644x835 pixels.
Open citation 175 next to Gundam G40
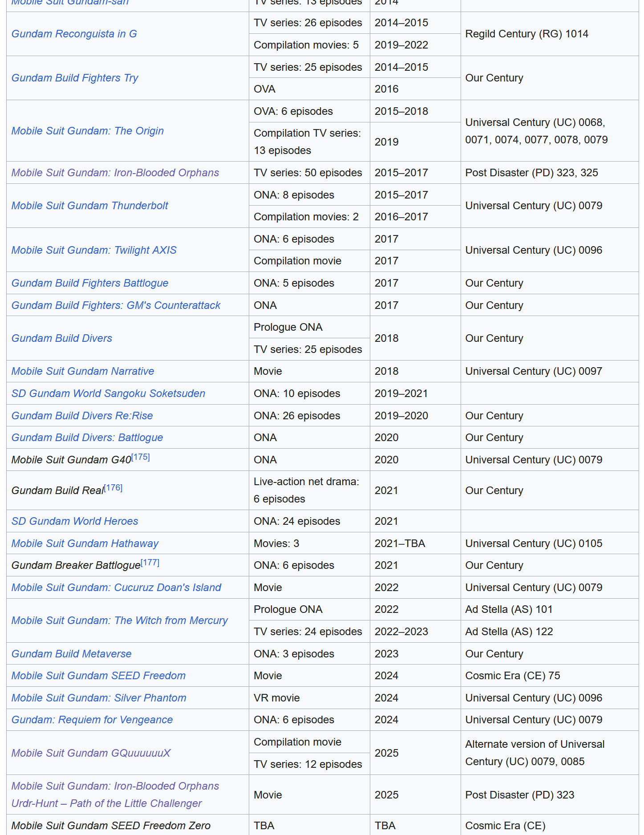click(141, 457)
